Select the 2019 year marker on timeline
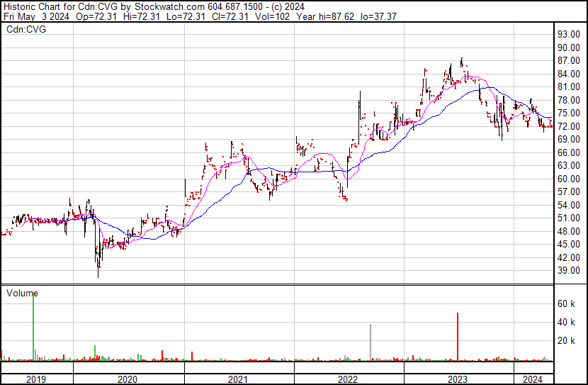Viewport: 588px width, 385px height. (36, 379)
